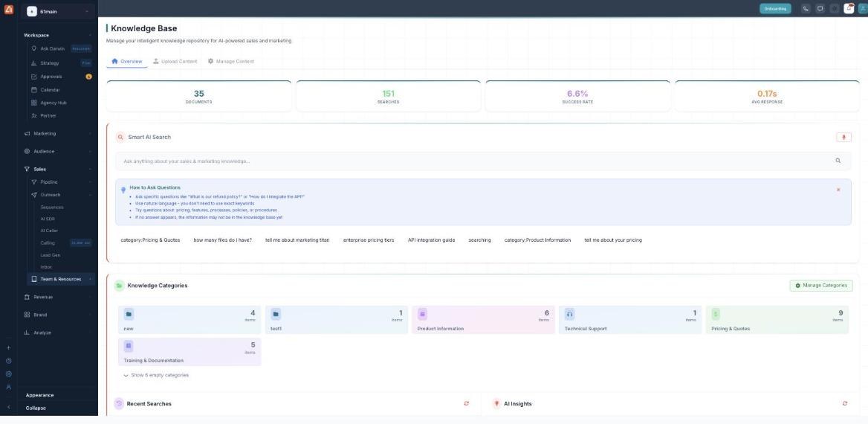Open the 61main workspace dropdown

(x=58, y=12)
